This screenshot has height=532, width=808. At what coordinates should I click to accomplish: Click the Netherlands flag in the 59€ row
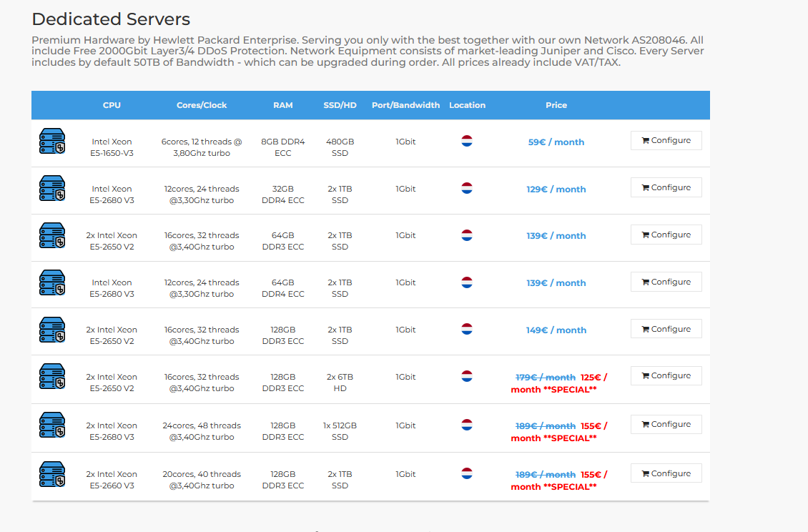point(467,141)
